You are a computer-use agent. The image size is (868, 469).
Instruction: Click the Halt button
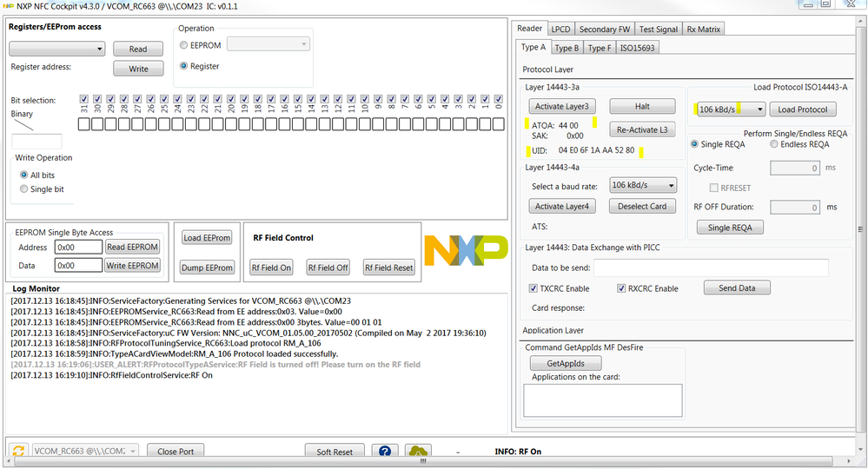642,106
